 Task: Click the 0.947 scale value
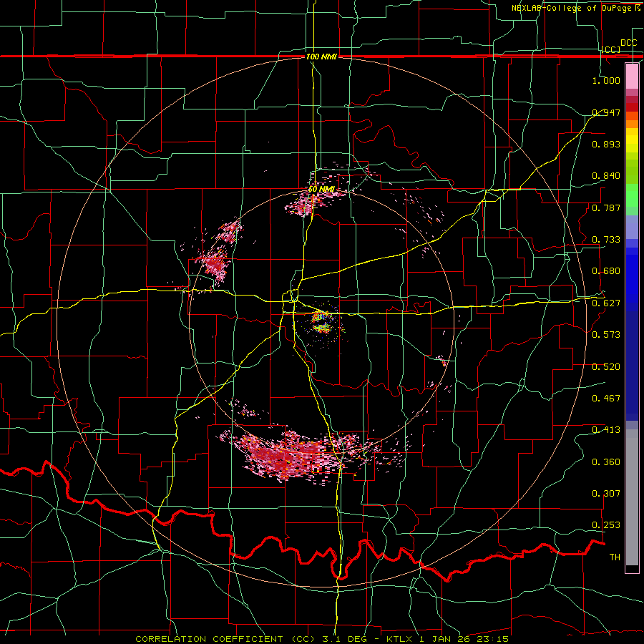(x=606, y=112)
